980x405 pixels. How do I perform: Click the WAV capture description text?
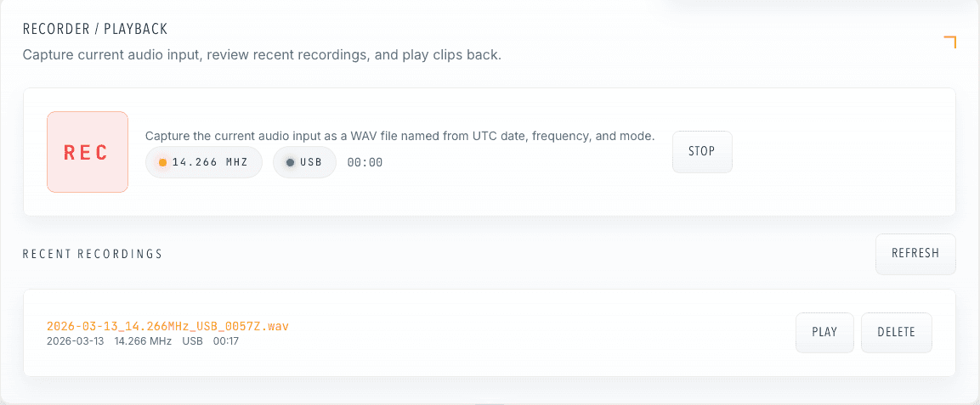tap(399, 136)
